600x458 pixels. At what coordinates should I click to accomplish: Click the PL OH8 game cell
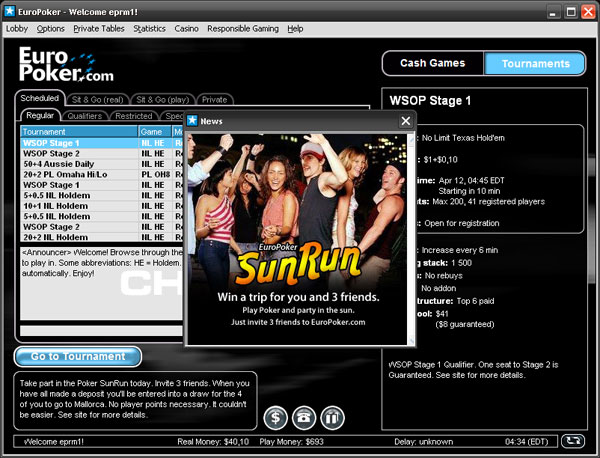[x=155, y=174]
